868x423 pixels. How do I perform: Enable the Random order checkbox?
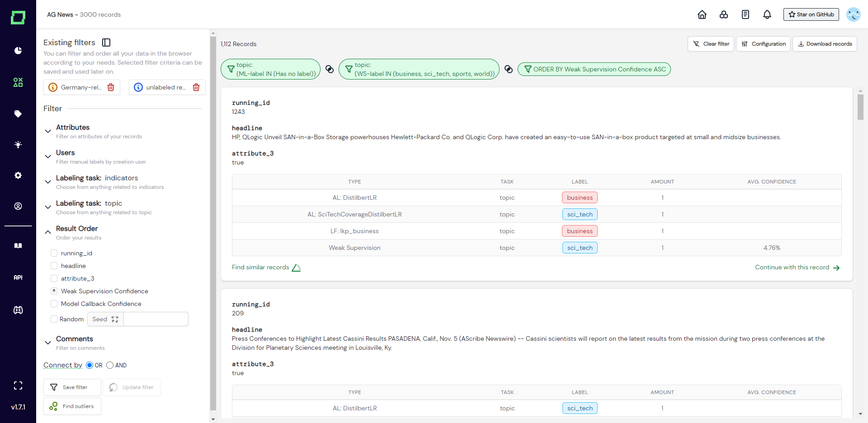tap(54, 319)
